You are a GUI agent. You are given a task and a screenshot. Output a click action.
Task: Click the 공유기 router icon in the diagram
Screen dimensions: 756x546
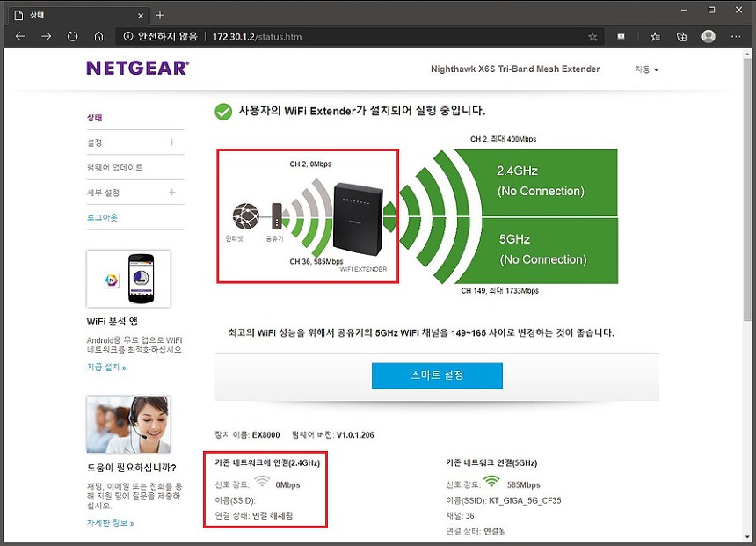tap(277, 216)
